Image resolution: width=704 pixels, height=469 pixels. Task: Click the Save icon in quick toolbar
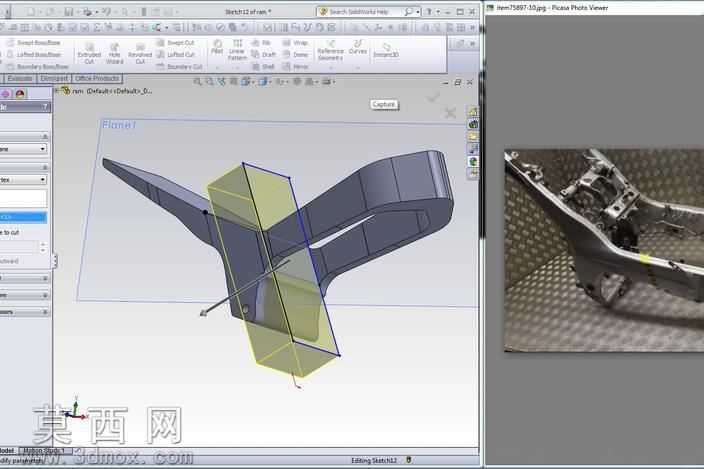(69, 12)
